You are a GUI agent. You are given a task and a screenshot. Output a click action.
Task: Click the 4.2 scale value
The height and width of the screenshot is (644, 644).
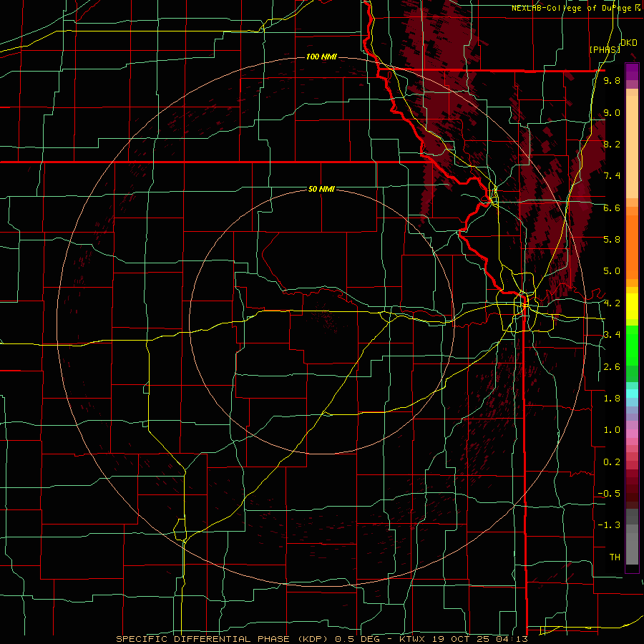click(x=612, y=303)
